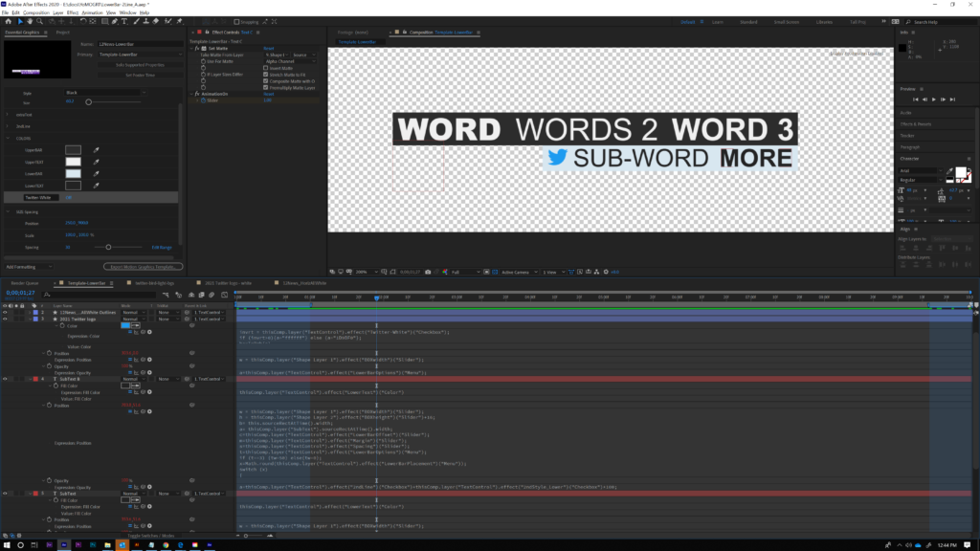This screenshot has height=551, width=980.
Task: Take a snapshot with the camera icon
Action: coord(428,272)
